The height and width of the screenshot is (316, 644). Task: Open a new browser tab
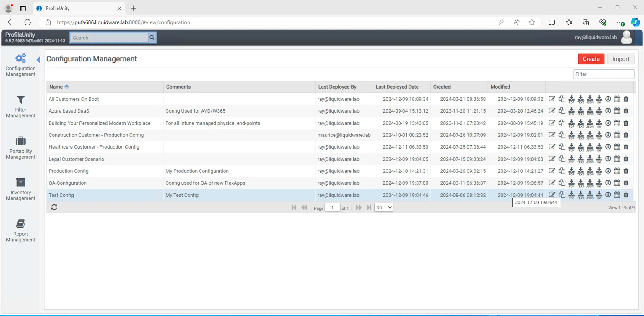point(134,8)
